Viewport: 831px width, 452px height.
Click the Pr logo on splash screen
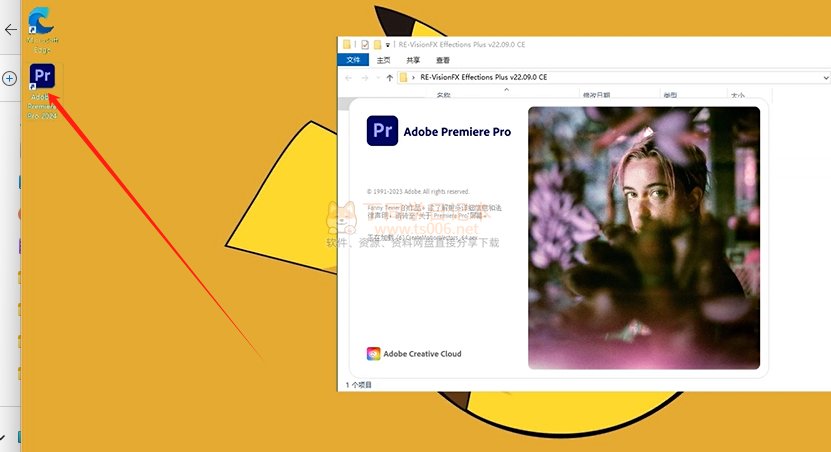pyautogui.click(x=382, y=131)
